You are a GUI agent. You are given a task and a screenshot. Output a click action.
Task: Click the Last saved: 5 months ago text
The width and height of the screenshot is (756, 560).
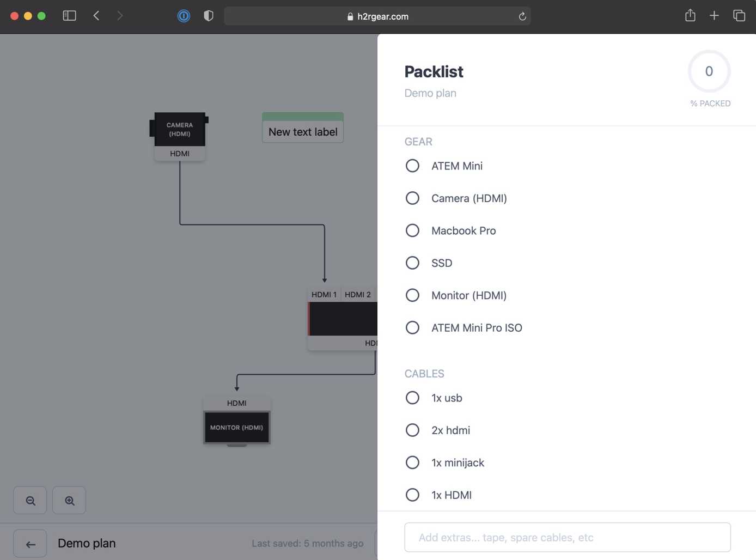click(308, 544)
